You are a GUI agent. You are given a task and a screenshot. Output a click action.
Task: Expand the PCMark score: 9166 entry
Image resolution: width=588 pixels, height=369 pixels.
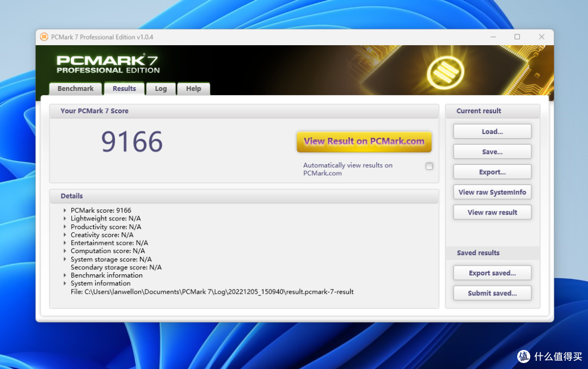(x=65, y=211)
